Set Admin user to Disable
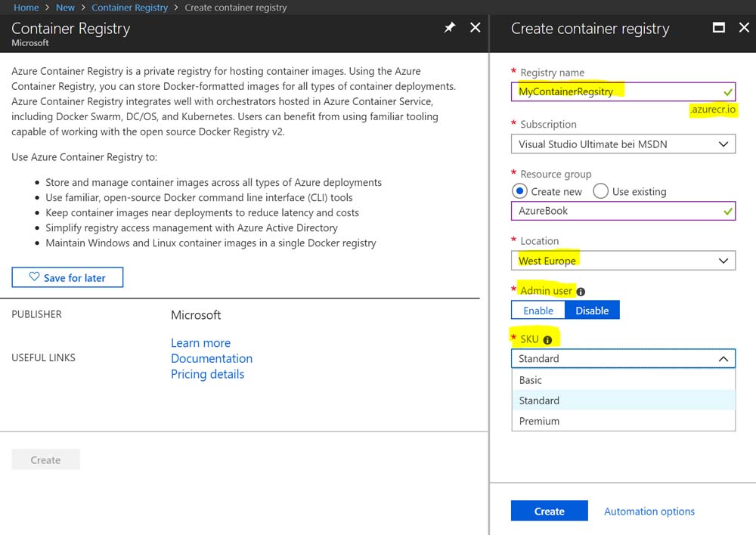This screenshot has width=756, height=535. (x=592, y=311)
